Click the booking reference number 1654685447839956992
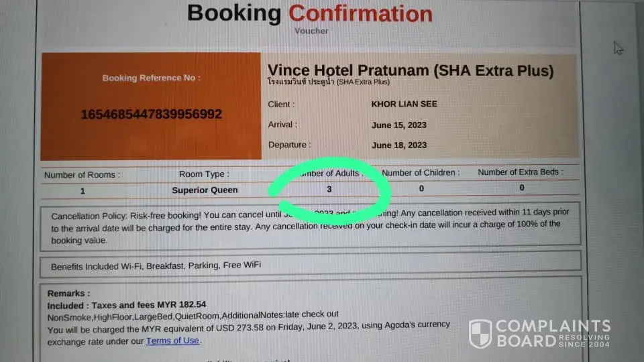 [151, 115]
